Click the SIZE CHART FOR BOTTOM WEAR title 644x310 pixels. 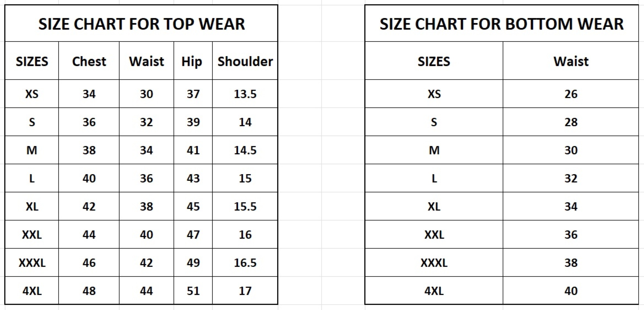tap(501, 24)
